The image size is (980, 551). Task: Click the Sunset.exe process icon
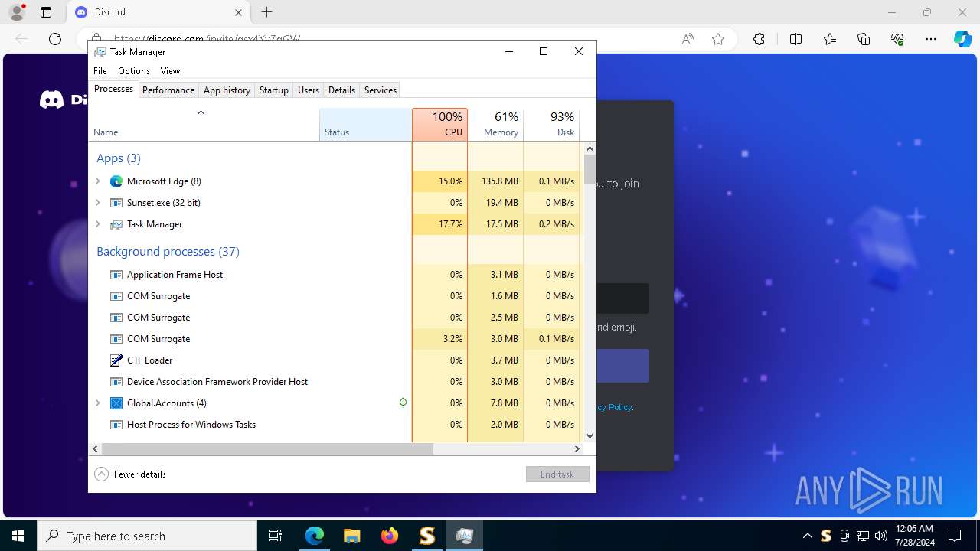click(116, 203)
